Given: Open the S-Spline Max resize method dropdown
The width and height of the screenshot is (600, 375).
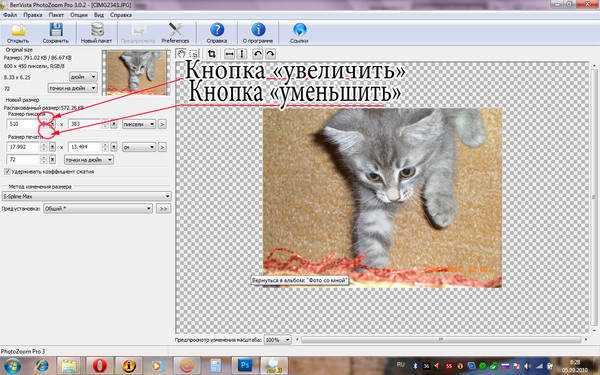Looking at the screenshot, I should click(86, 196).
